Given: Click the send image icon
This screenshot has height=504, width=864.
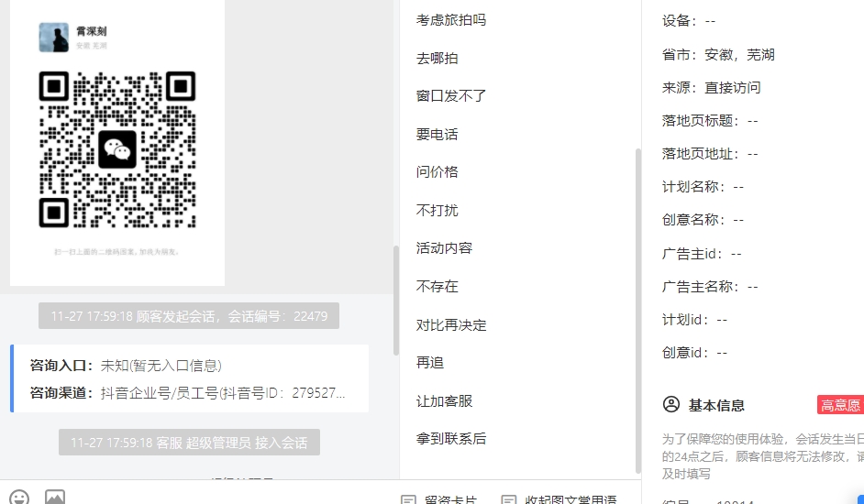Looking at the screenshot, I should [54, 498].
